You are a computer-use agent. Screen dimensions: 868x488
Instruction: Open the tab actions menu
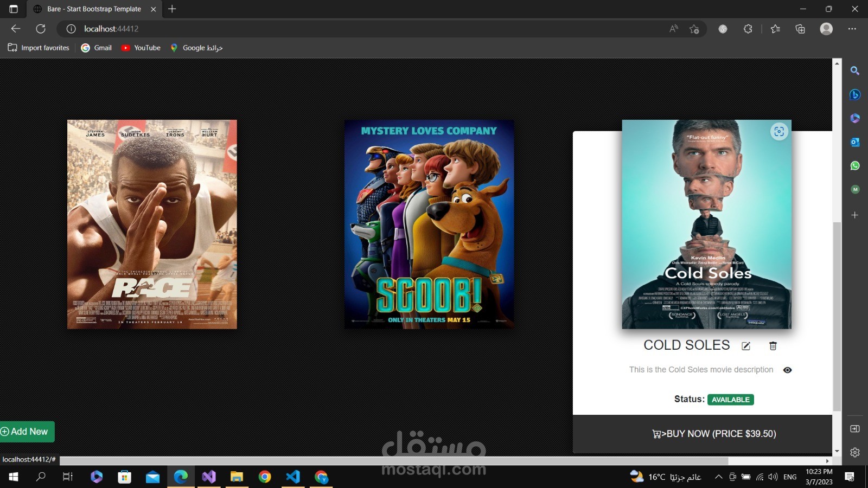tap(14, 9)
